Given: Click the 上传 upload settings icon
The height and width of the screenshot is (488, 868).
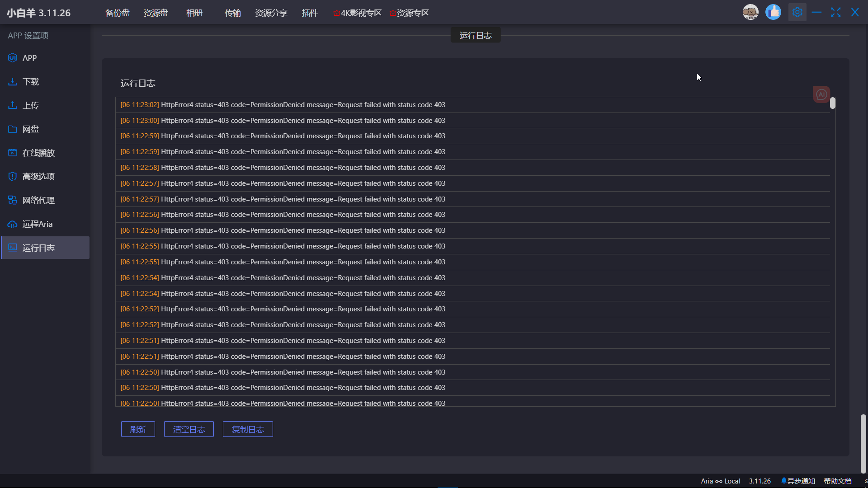Looking at the screenshot, I should pyautogui.click(x=12, y=105).
